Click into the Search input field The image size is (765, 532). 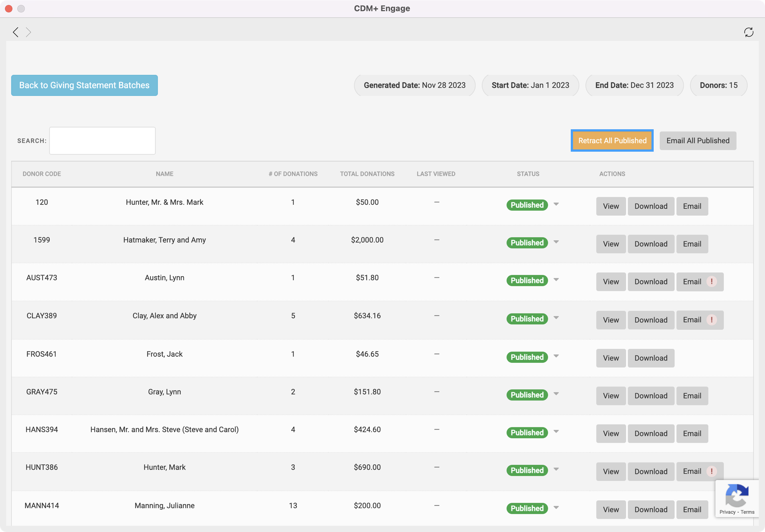tap(102, 140)
